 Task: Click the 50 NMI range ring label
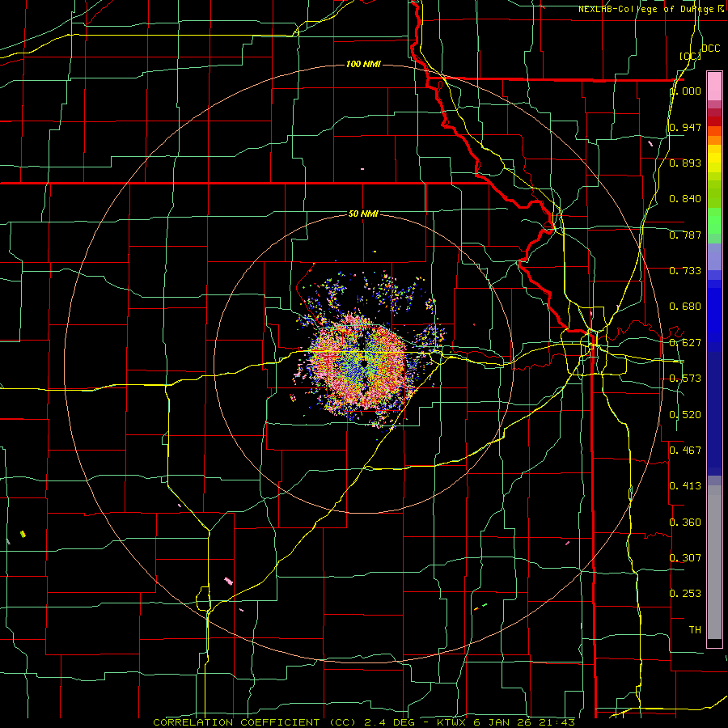tap(363, 214)
